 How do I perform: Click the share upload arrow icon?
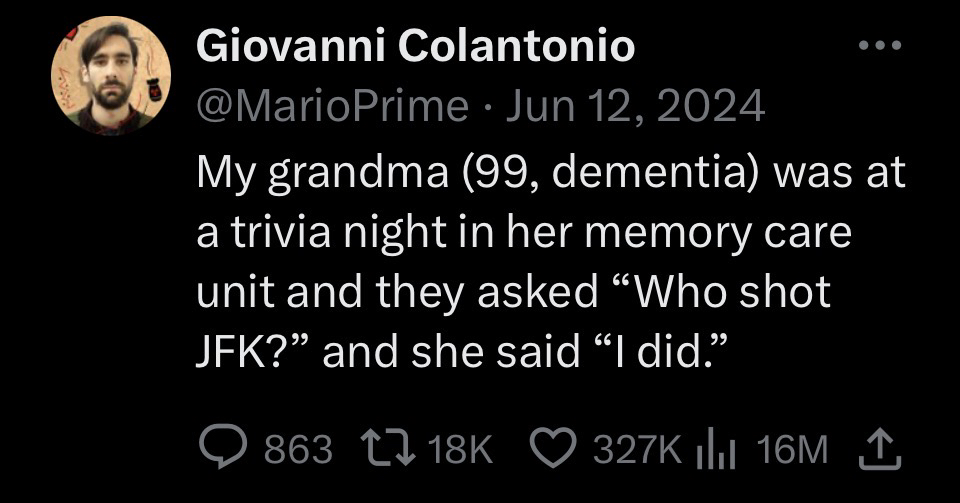click(x=880, y=448)
